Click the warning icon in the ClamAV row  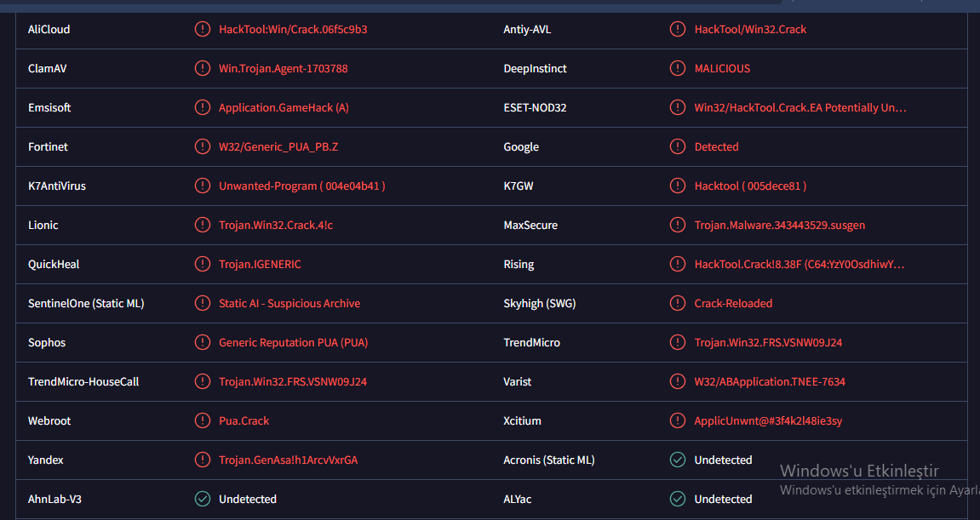coord(203,68)
